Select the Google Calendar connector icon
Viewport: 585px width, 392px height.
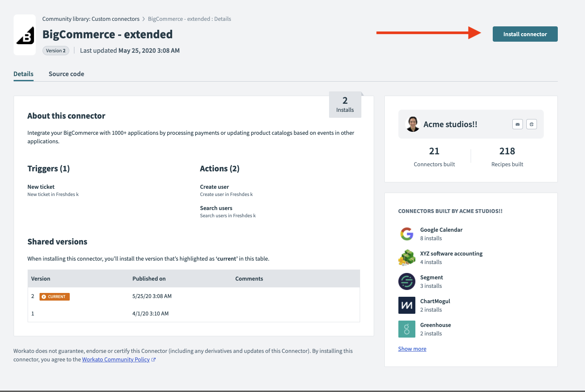tap(406, 233)
